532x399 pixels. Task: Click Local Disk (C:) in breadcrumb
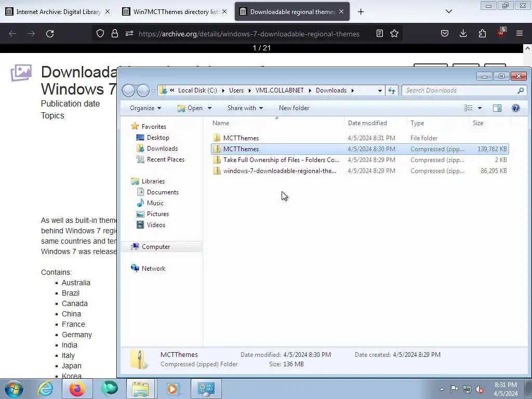tap(197, 90)
